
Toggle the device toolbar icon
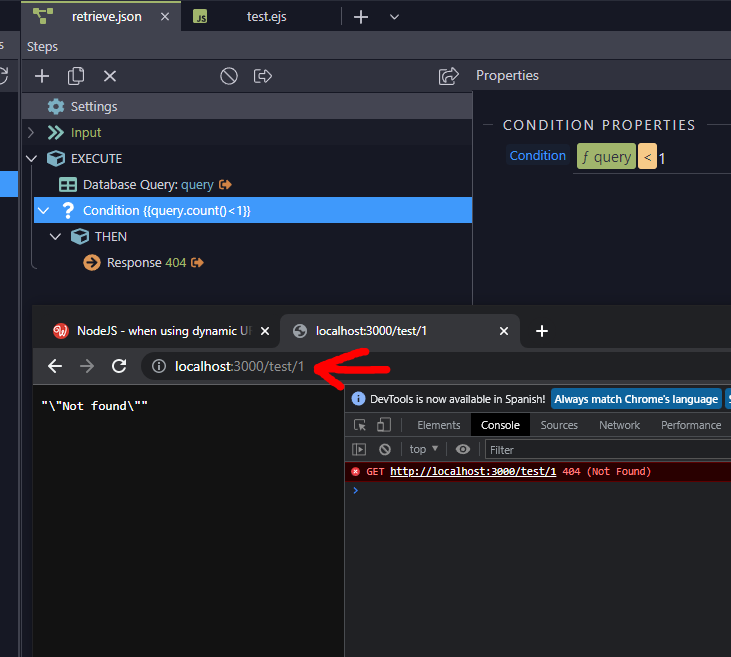[384, 425]
